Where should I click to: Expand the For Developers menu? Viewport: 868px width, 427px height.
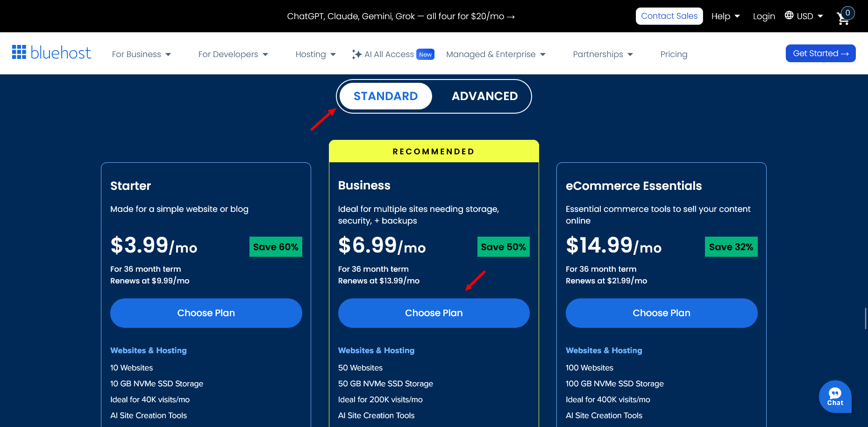[x=233, y=54]
